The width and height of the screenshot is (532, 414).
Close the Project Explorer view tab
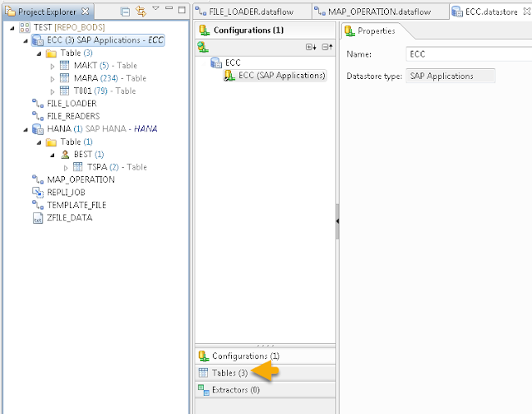(x=86, y=12)
